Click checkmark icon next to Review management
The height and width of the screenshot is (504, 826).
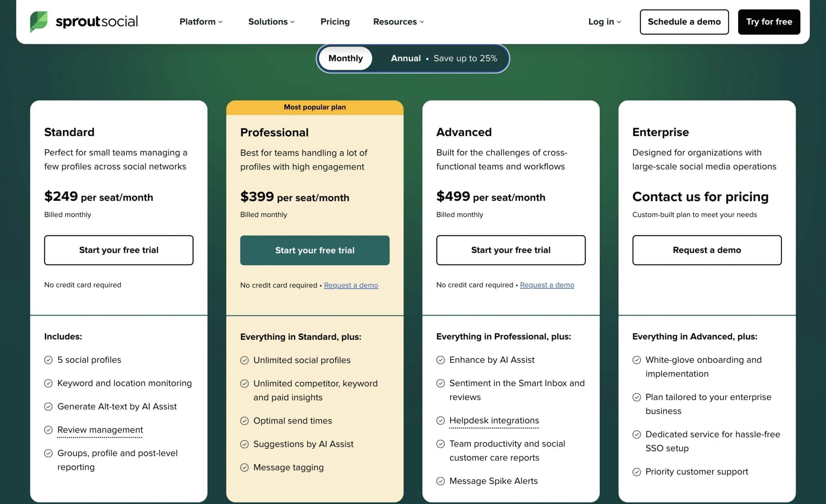coord(48,430)
